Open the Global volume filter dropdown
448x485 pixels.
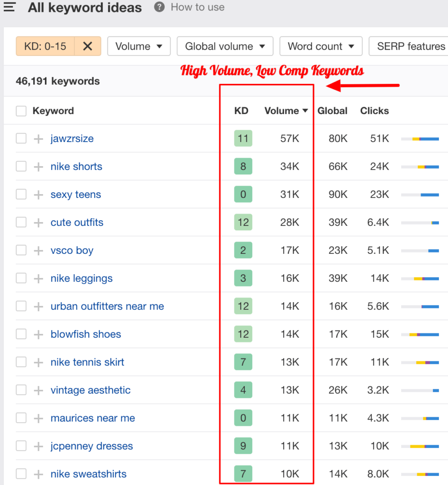pyautogui.click(x=225, y=46)
